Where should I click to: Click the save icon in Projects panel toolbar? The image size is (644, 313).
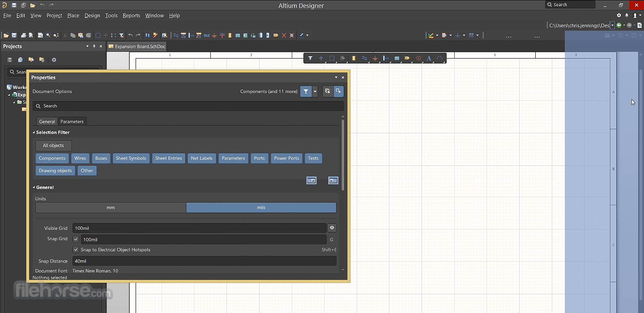point(9,59)
